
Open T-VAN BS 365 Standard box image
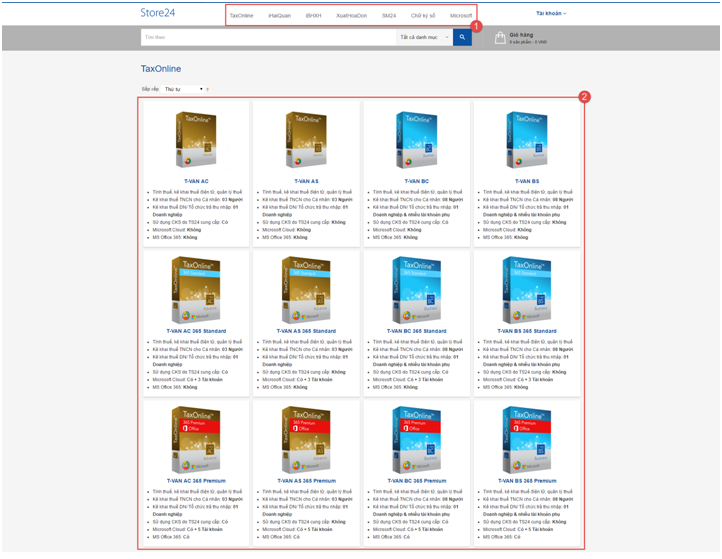[527, 290]
